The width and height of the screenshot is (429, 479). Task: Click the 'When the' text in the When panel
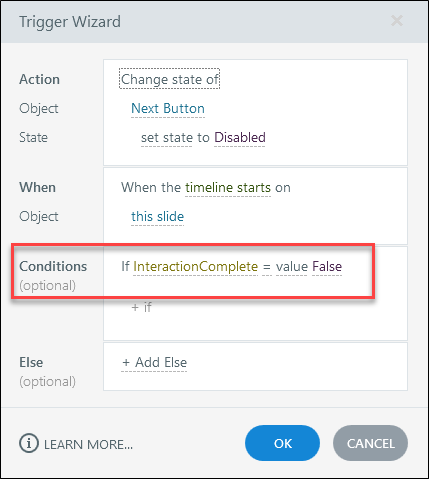coord(151,188)
